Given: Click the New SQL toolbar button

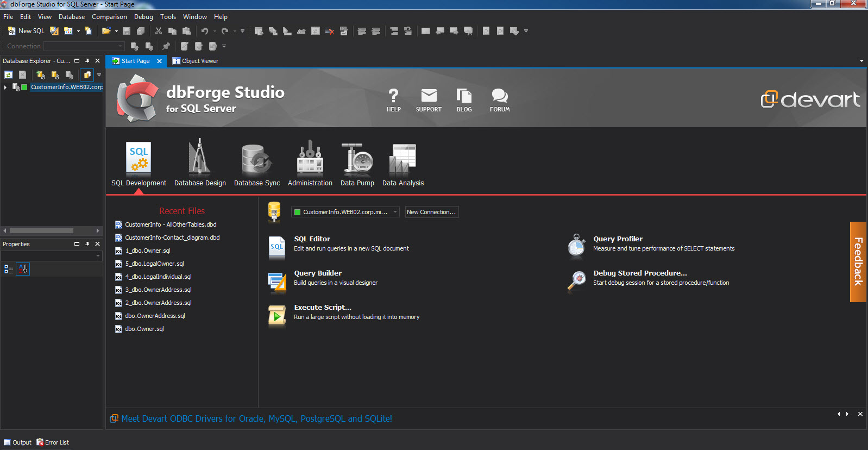Looking at the screenshot, I should [x=26, y=31].
